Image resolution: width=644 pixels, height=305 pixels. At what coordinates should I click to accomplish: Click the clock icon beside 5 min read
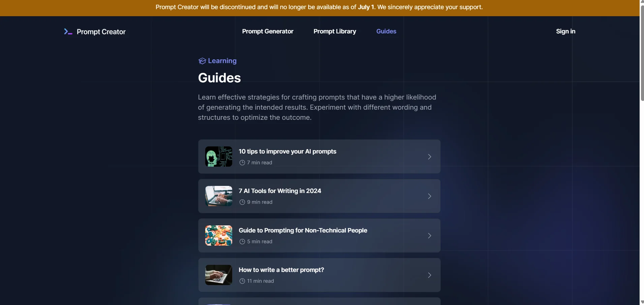click(242, 242)
